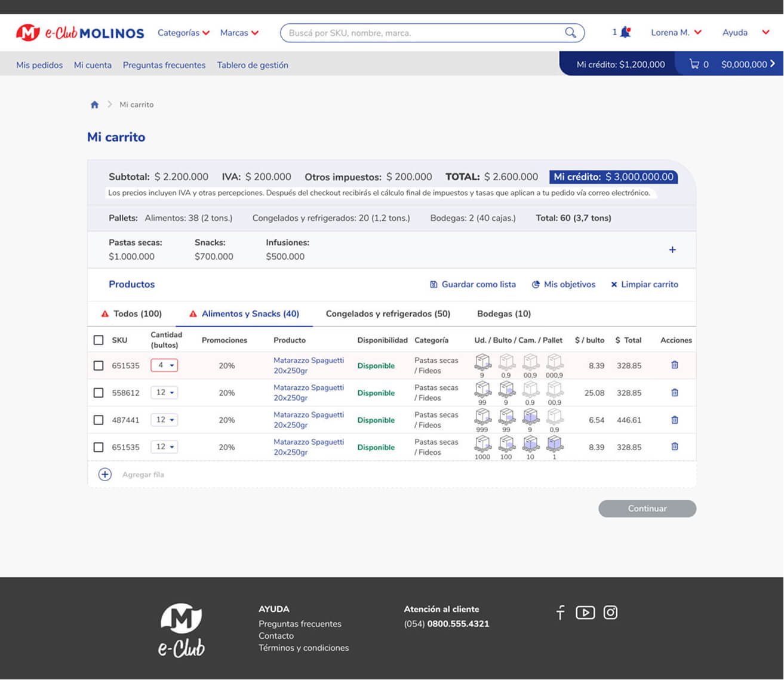
Task: Click the total 446.61 cell
Action: (x=629, y=420)
